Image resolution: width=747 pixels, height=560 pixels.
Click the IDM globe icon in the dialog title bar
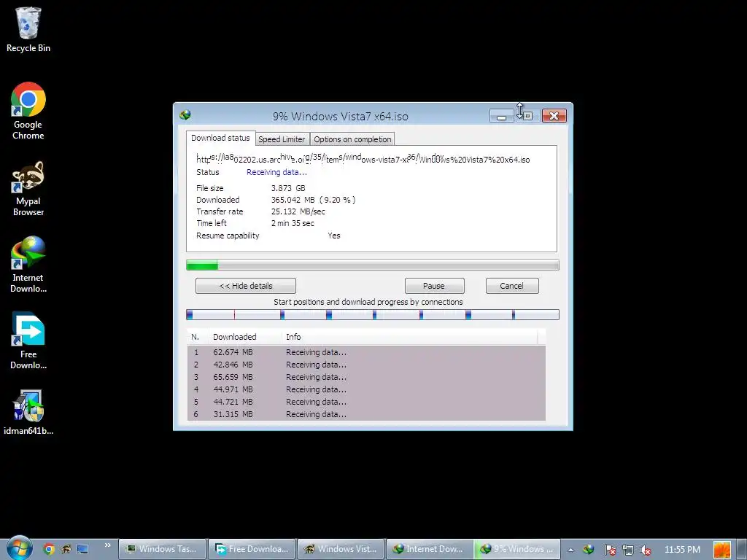pyautogui.click(x=185, y=114)
